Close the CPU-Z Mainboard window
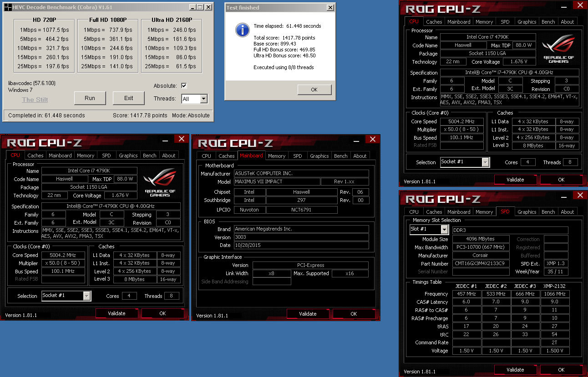Viewport: 588px width, 377px height. (373, 139)
